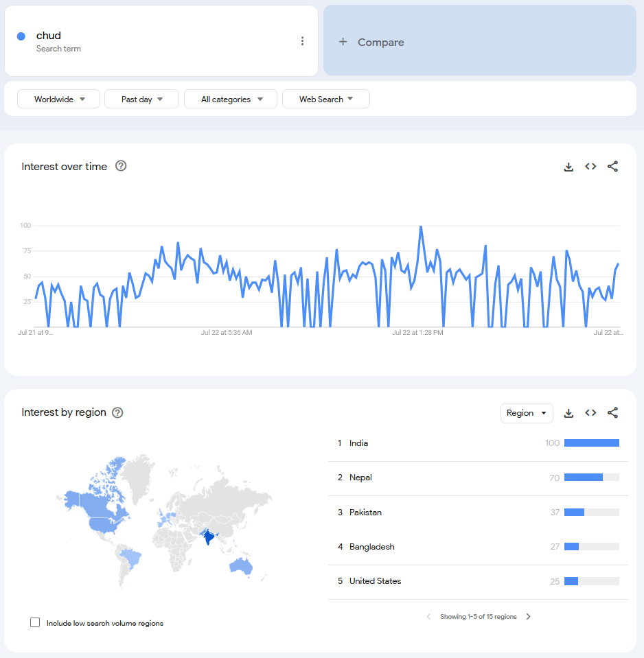Click the plus Compare icon
The image size is (644, 658).
point(343,42)
